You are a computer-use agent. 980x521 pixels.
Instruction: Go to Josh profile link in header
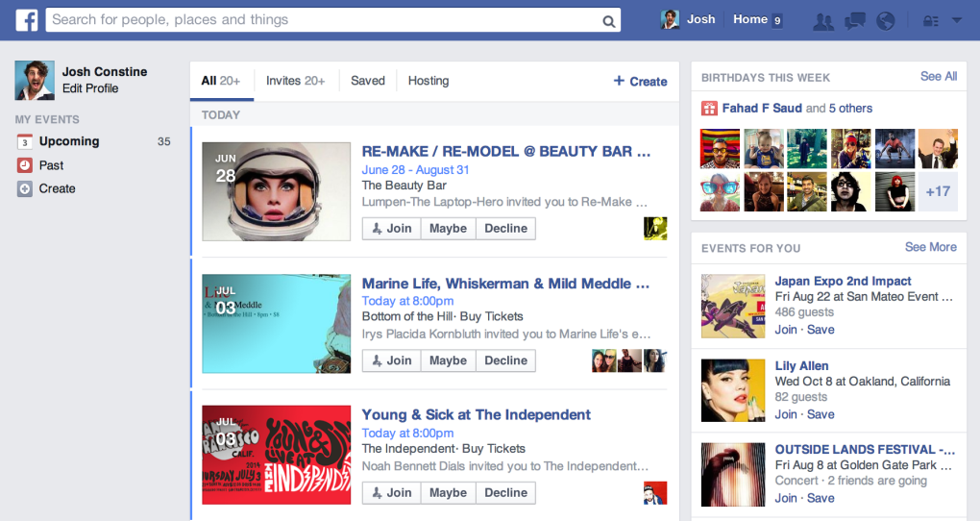click(700, 19)
